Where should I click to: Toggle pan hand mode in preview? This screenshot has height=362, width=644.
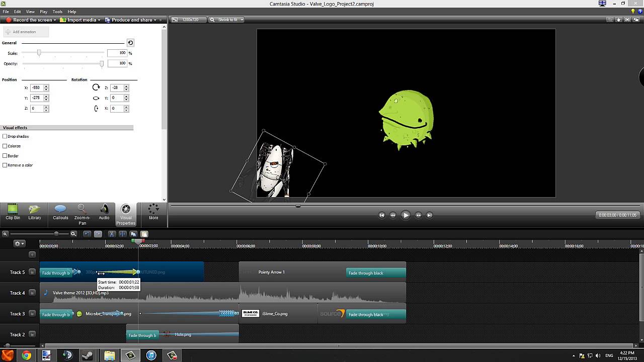click(619, 20)
